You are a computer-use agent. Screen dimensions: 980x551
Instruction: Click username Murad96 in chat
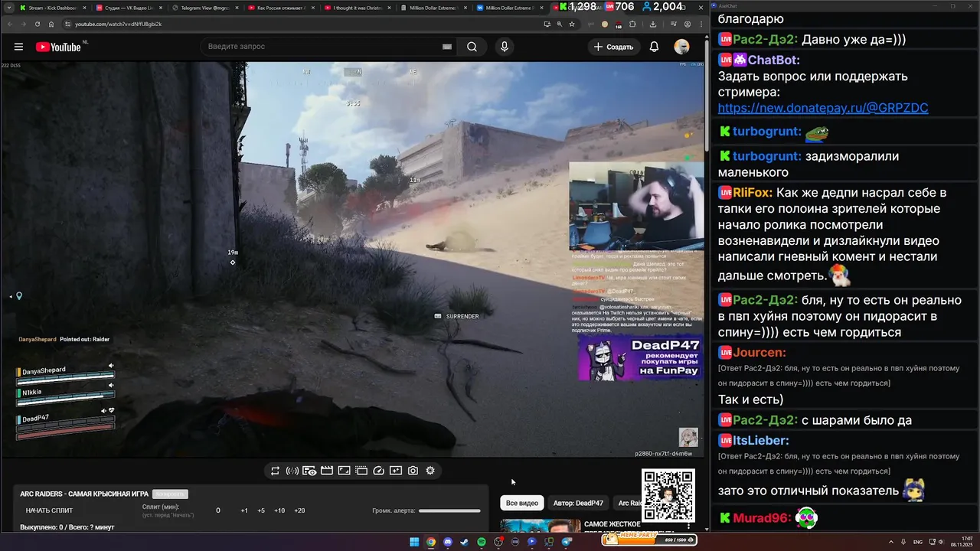pyautogui.click(x=761, y=518)
